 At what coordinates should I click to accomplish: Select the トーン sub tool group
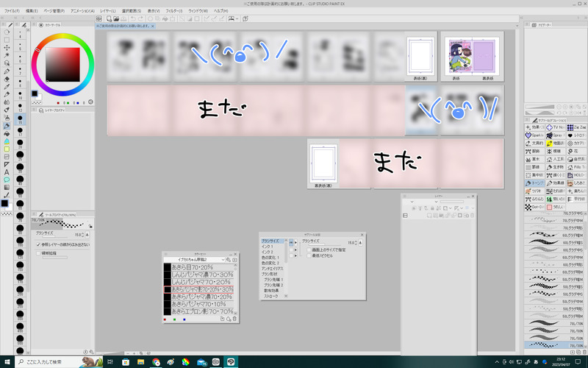[x=534, y=183]
